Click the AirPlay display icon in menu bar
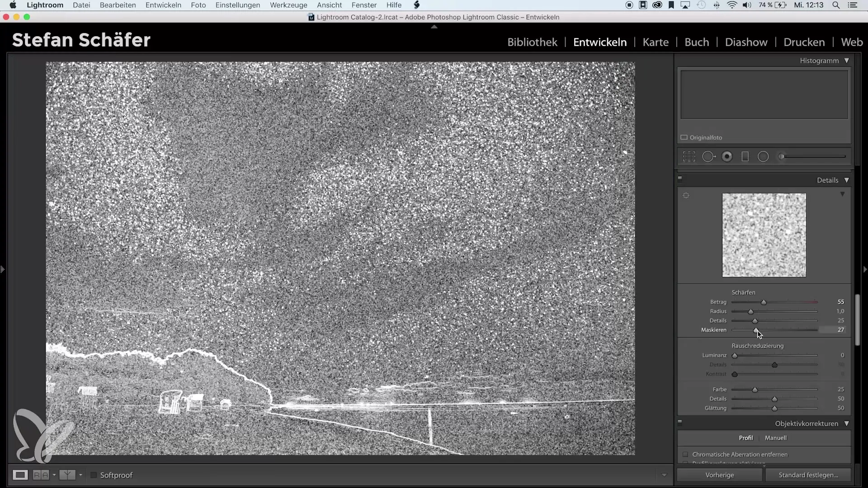 click(x=685, y=5)
